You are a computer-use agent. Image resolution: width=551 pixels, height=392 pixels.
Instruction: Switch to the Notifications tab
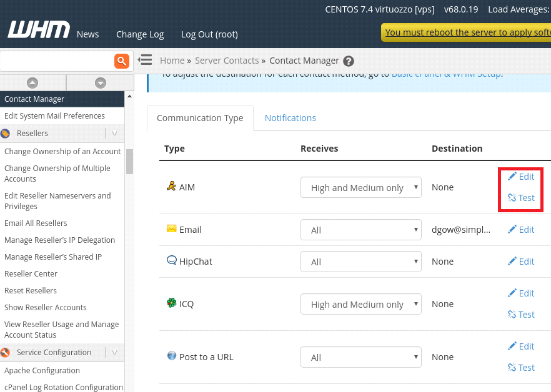(290, 118)
